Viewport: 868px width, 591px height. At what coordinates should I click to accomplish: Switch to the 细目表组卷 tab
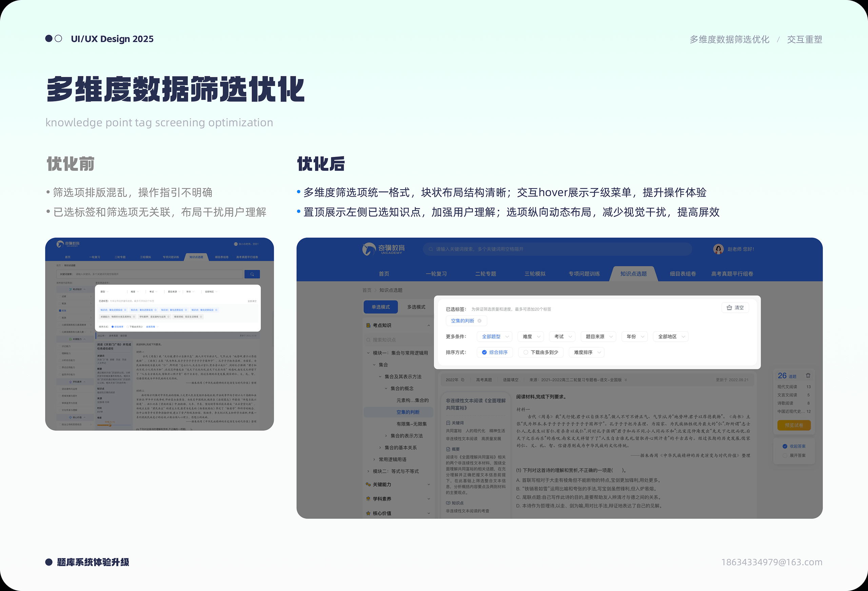pos(683,274)
